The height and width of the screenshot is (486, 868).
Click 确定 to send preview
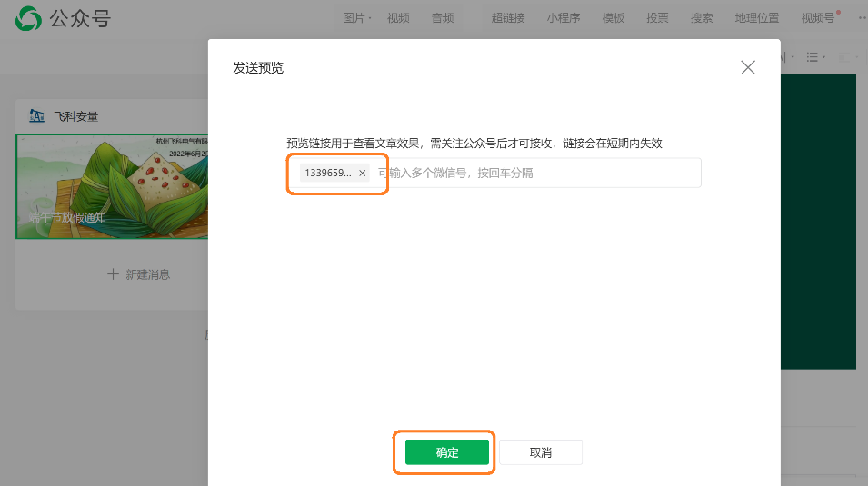click(447, 452)
